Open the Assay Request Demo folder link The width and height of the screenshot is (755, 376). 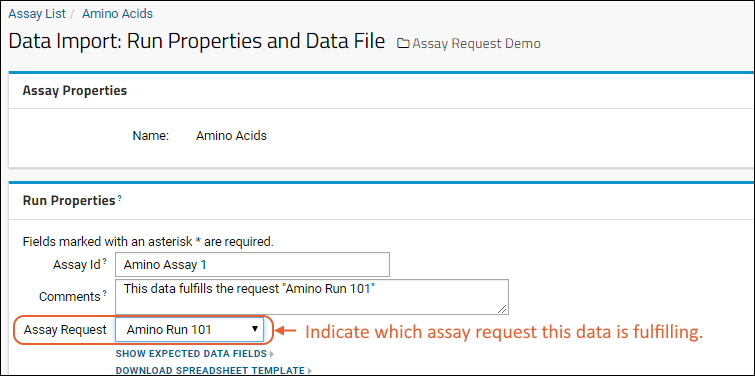(476, 44)
